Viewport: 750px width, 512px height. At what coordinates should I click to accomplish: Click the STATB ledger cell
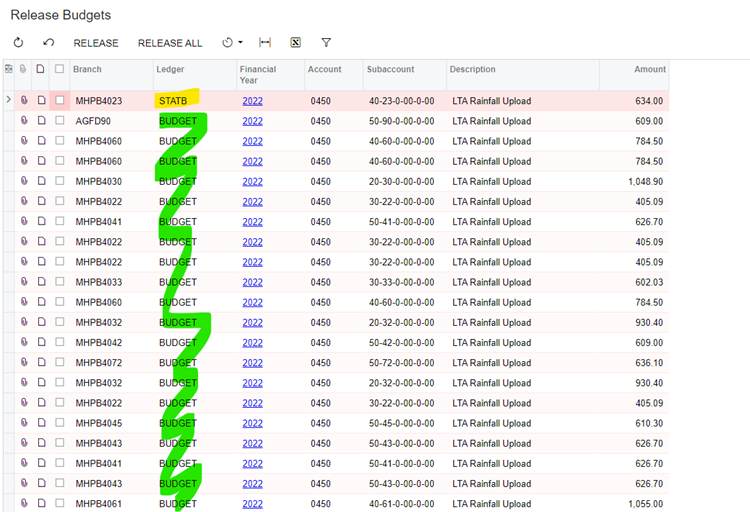[x=173, y=101]
